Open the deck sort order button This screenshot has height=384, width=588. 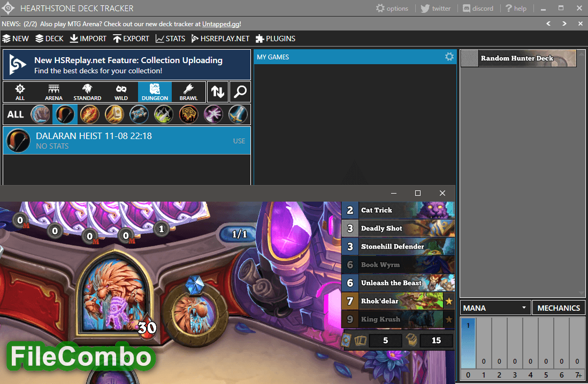tap(218, 92)
